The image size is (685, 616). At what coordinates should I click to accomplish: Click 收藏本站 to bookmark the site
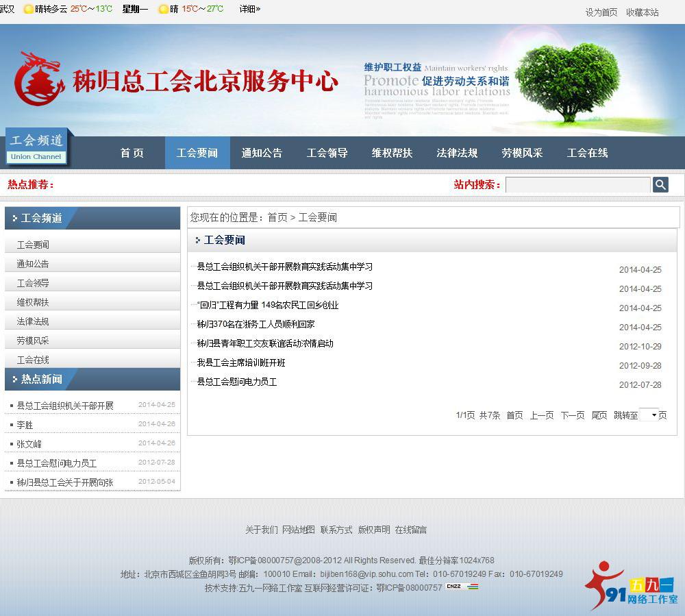click(642, 12)
